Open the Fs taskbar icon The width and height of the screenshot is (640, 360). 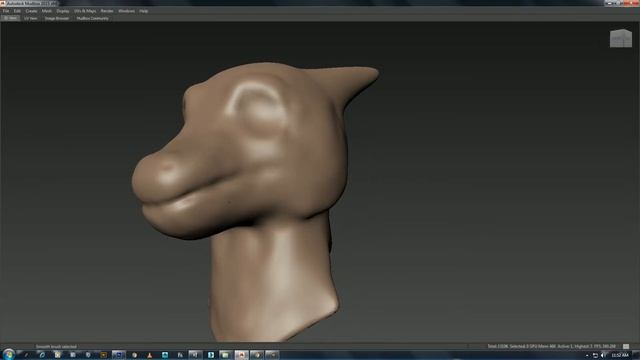[180, 355]
